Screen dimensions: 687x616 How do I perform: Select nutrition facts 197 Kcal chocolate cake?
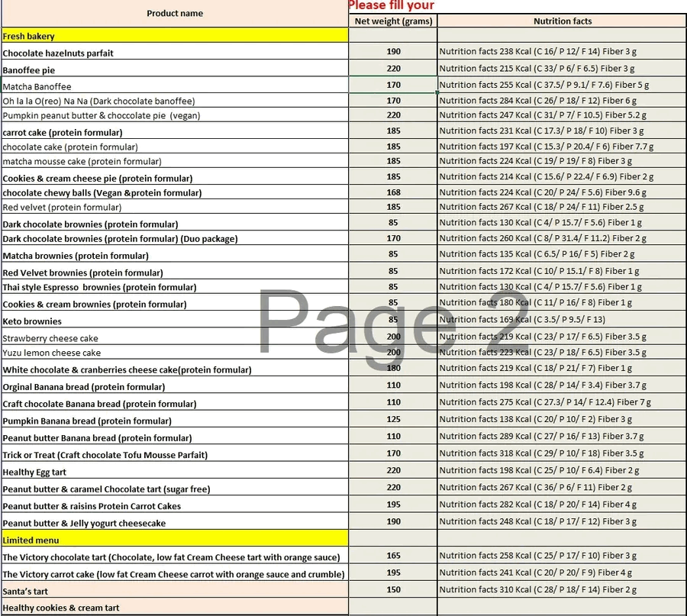click(x=562, y=147)
